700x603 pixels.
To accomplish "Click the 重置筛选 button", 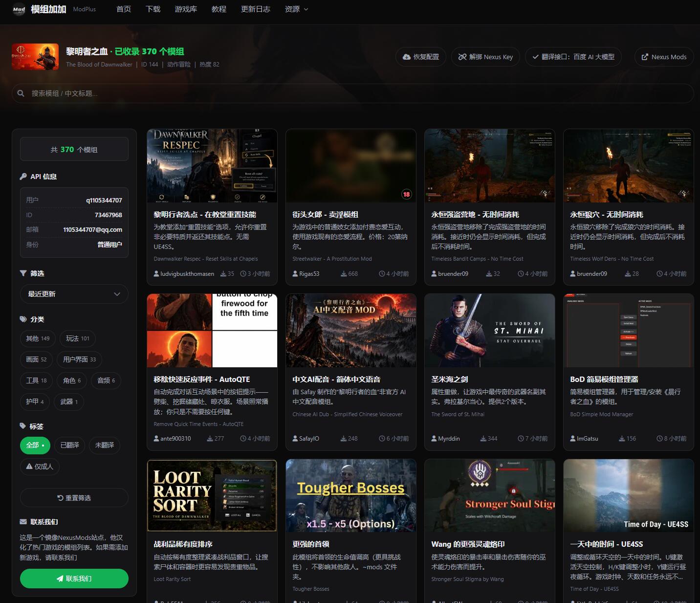I will click(x=74, y=498).
